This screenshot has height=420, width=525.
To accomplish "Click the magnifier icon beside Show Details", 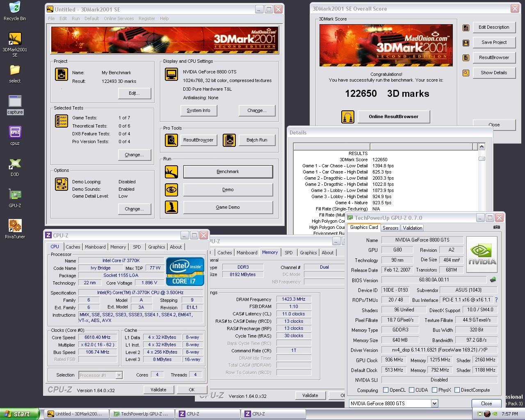I will point(466,73).
